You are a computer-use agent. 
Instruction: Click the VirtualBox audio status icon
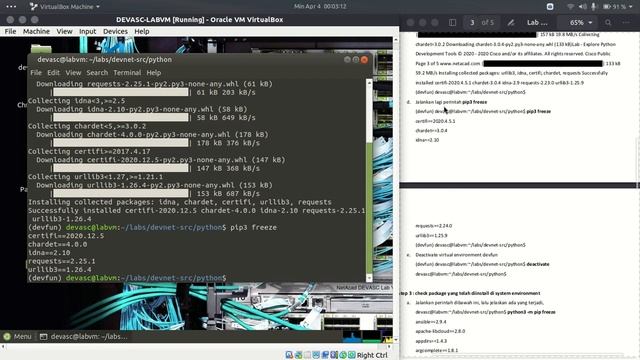[x=307, y=355]
